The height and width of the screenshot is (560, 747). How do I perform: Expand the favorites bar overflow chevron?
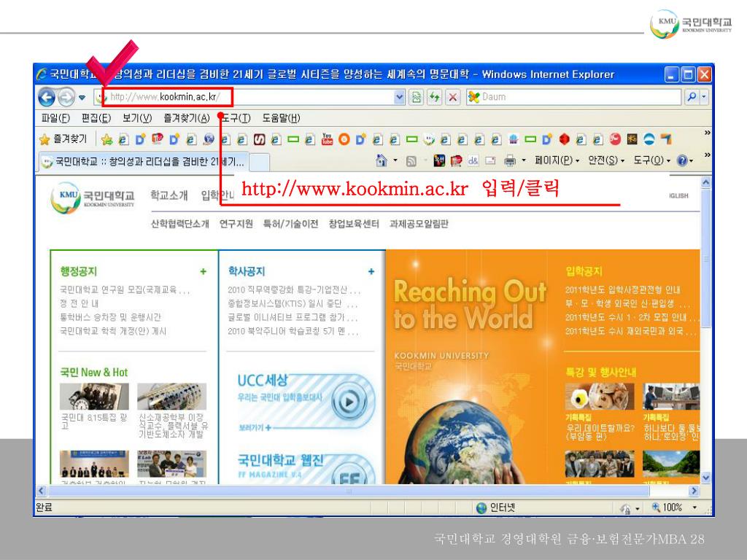tap(707, 133)
